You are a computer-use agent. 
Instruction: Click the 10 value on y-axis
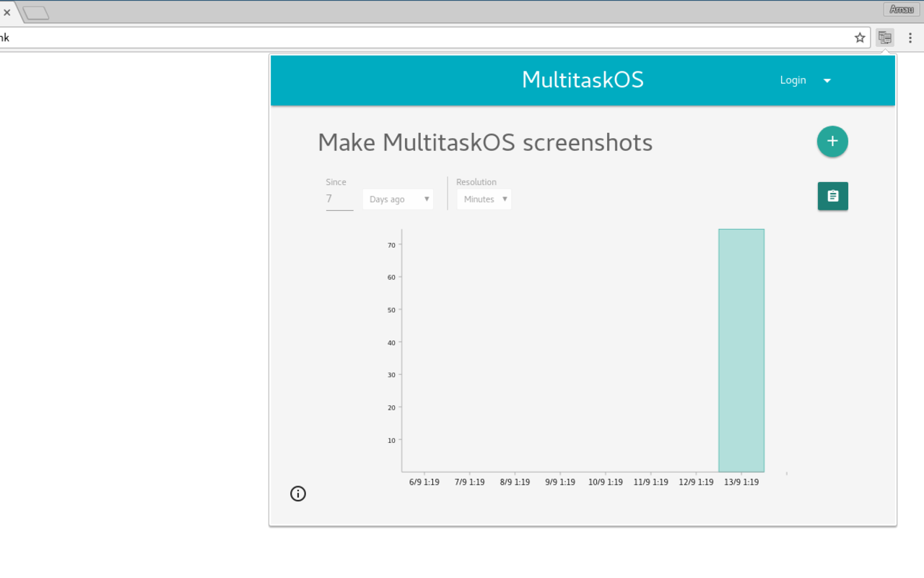[x=391, y=440]
